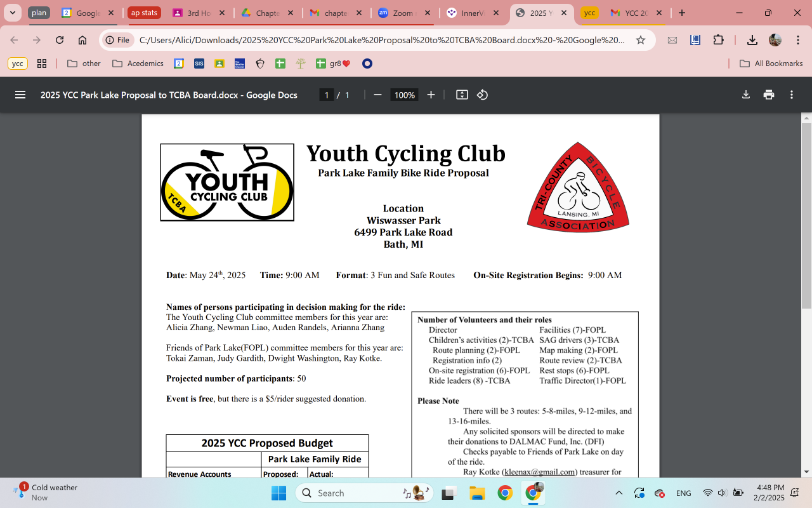Toggle the 'ap stats' tab group
Viewport: 812px width, 508px height.
click(x=144, y=13)
